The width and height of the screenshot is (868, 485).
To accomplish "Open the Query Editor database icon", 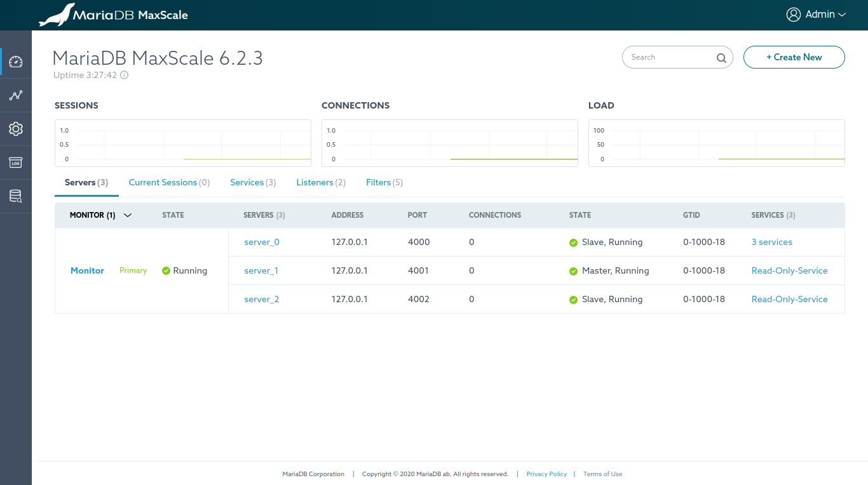I will pos(16,196).
